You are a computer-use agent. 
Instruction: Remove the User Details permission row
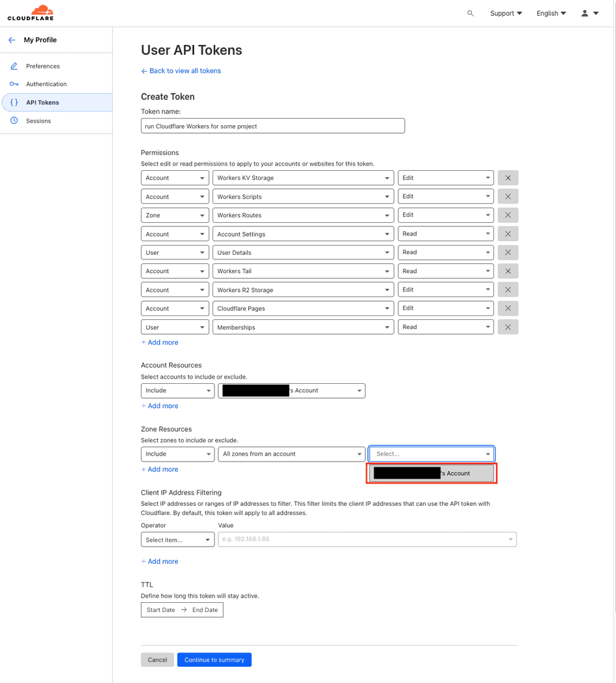point(508,252)
